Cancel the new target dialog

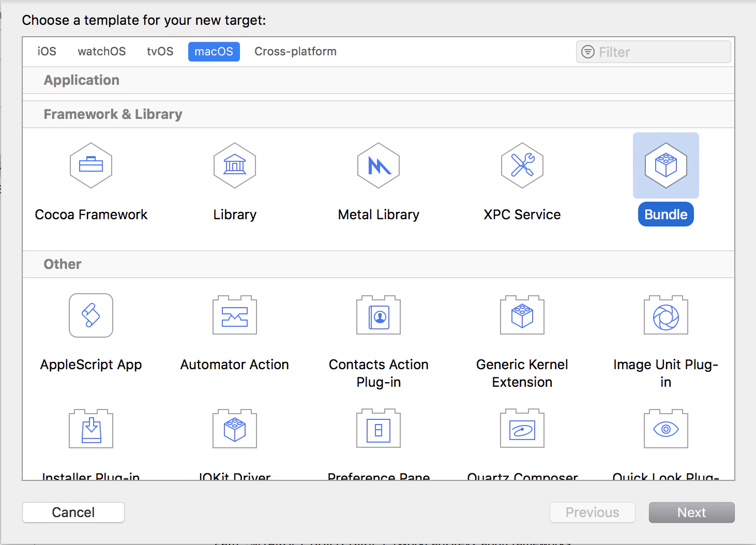click(x=73, y=512)
